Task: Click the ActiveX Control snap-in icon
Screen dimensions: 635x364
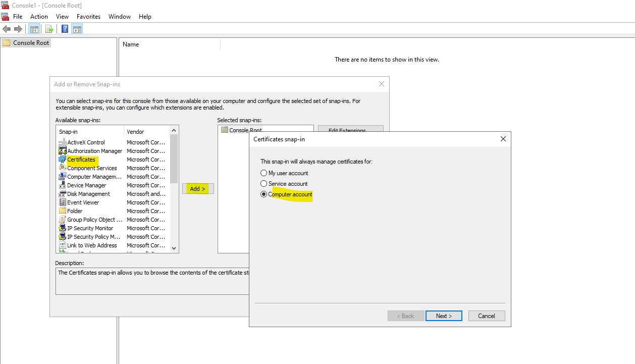Action: click(x=63, y=142)
